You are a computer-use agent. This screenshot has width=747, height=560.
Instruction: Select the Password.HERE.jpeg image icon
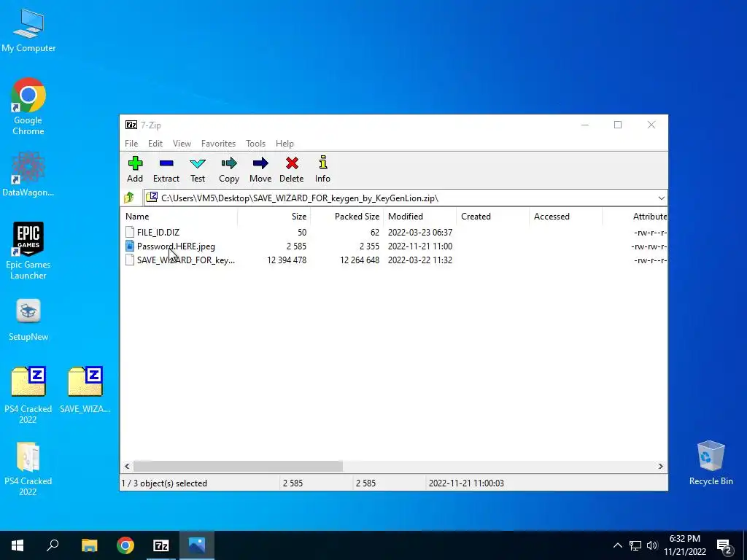[130, 246]
